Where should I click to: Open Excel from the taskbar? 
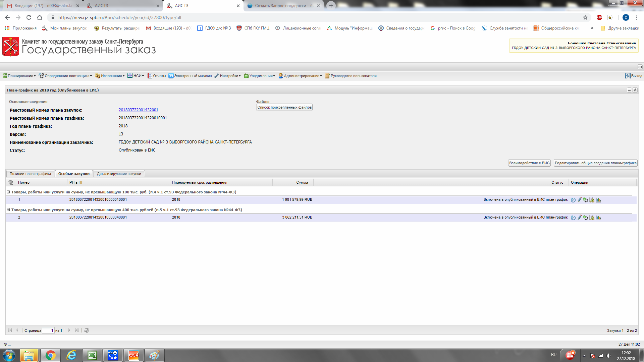click(92, 355)
